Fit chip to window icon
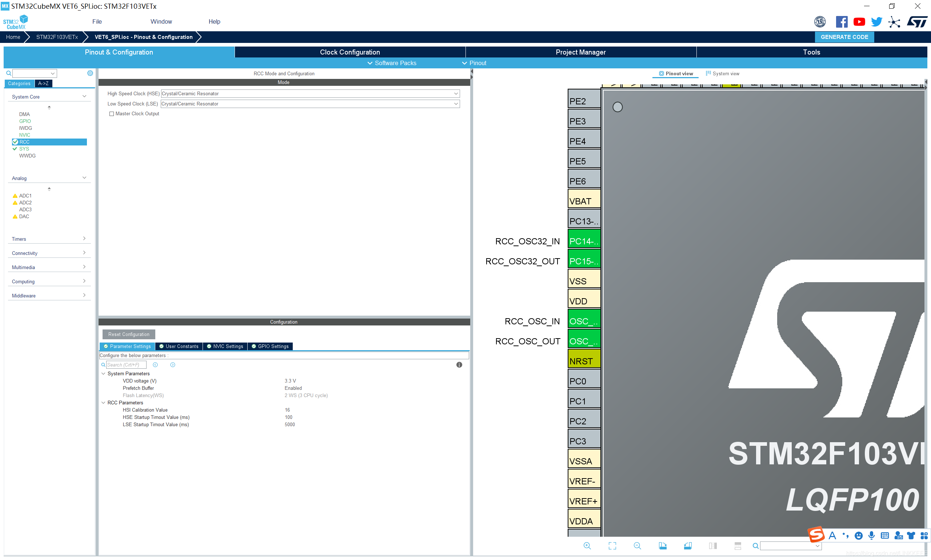The height and width of the screenshot is (560, 931). (x=612, y=546)
